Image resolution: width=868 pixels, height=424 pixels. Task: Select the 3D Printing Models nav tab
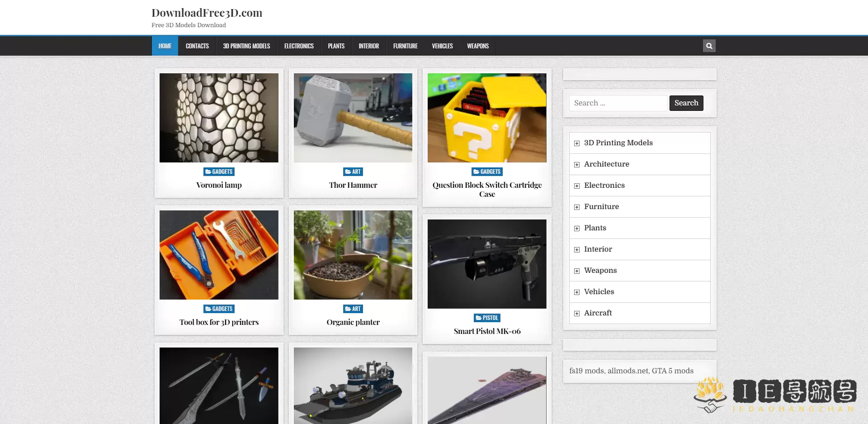(x=246, y=46)
